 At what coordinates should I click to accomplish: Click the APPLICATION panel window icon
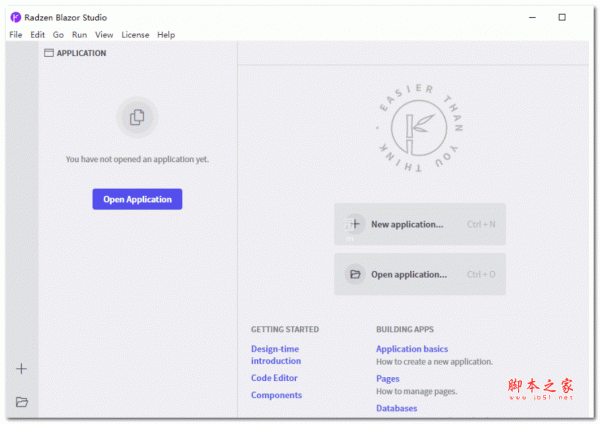[x=49, y=53]
